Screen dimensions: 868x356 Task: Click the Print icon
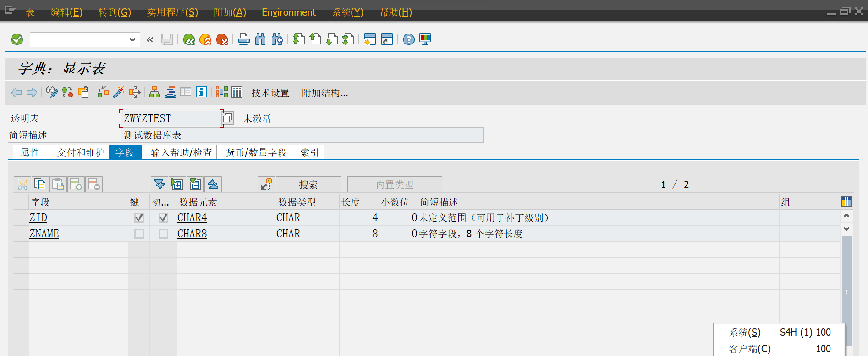(244, 40)
